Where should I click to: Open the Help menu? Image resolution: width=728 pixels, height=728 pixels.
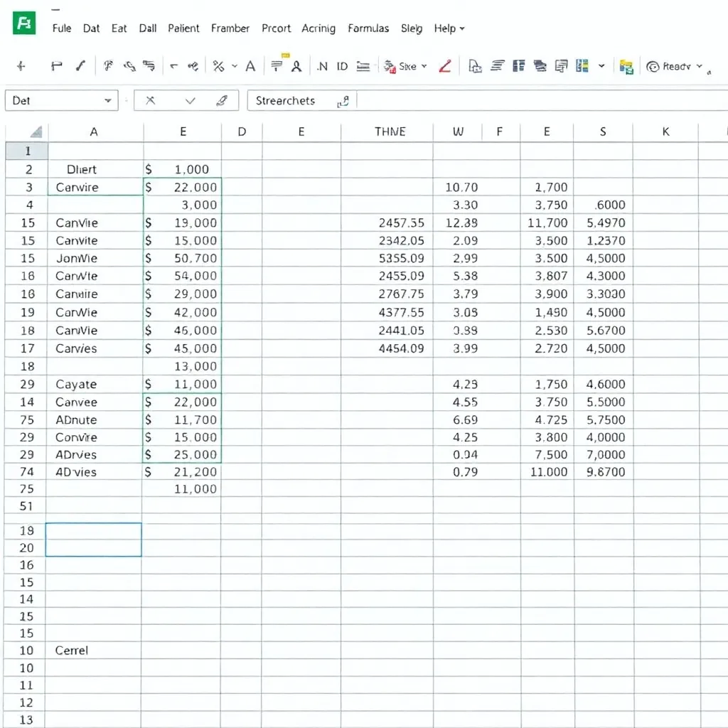pyautogui.click(x=449, y=28)
